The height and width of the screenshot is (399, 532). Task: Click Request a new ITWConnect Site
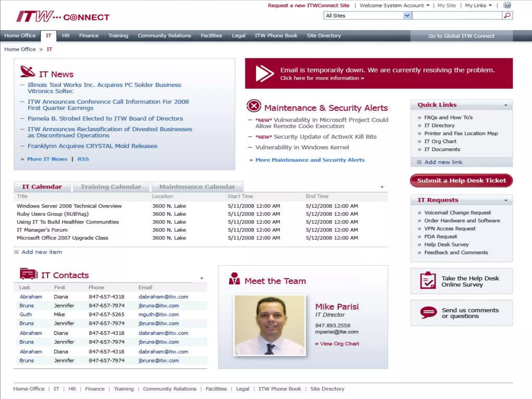pos(309,5)
